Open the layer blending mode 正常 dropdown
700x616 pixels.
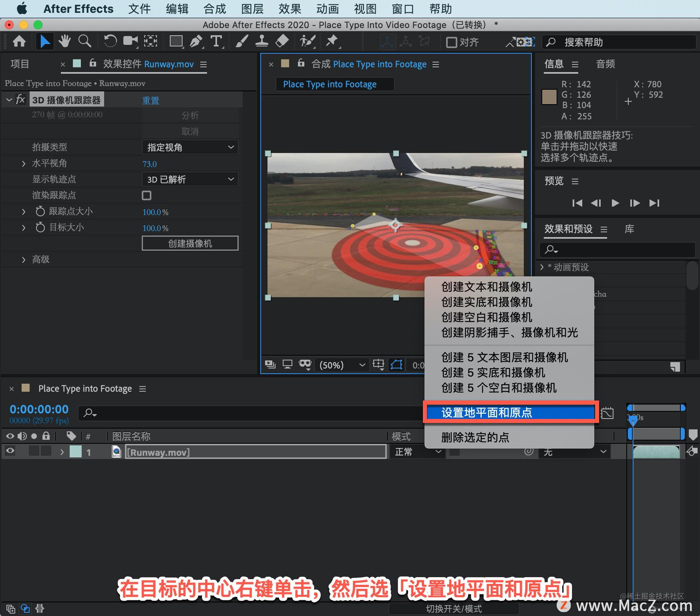[x=417, y=452]
